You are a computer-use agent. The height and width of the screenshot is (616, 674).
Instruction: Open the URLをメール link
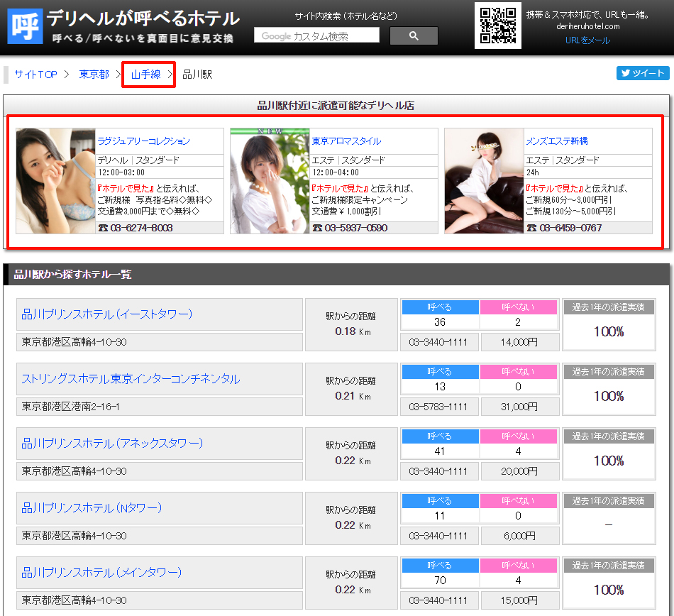(587, 40)
